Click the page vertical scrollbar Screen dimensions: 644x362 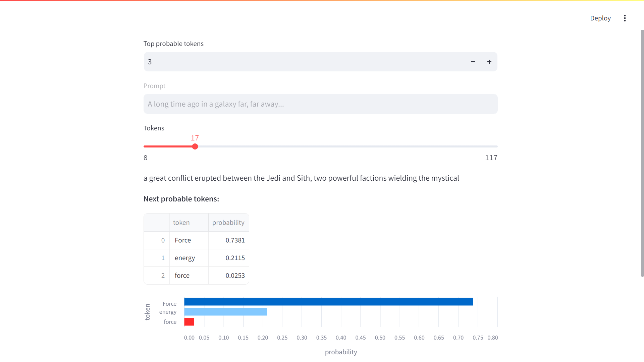pos(642,153)
